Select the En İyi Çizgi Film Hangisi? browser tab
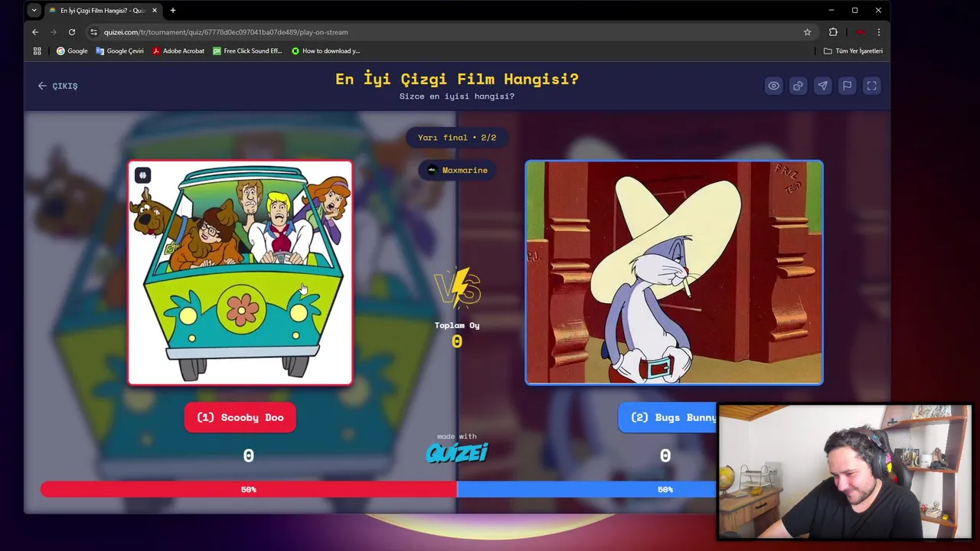The width and height of the screenshot is (980, 551). click(x=102, y=10)
